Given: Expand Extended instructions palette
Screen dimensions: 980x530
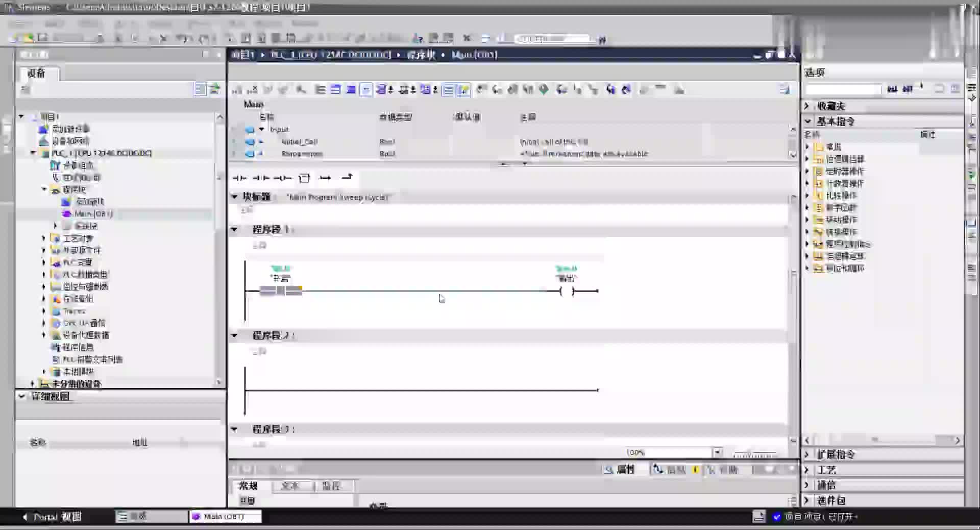Looking at the screenshot, I should pyautogui.click(x=807, y=454).
